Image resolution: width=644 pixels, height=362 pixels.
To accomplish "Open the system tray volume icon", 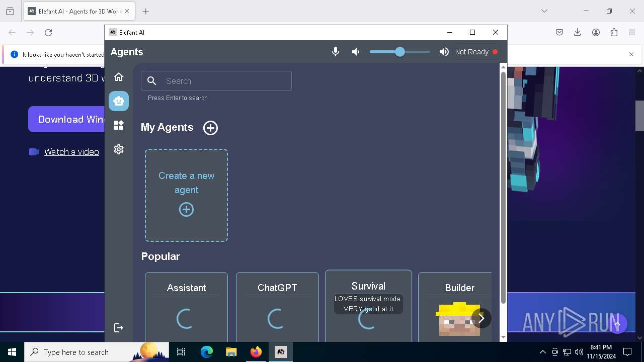I will coord(579,352).
